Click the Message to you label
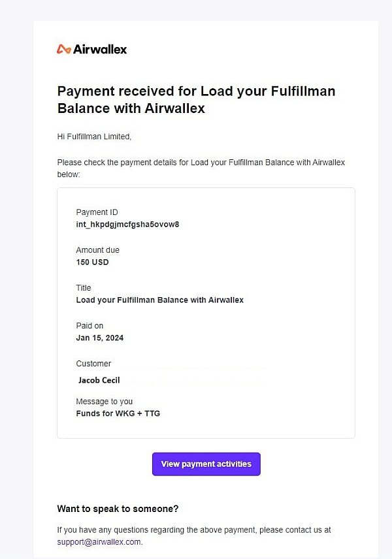The width and height of the screenshot is (392, 559). tap(104, 402)
